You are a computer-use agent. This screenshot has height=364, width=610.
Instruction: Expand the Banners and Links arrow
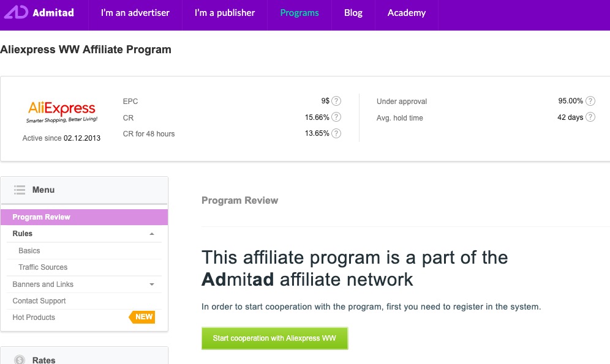tap(152, 284)
